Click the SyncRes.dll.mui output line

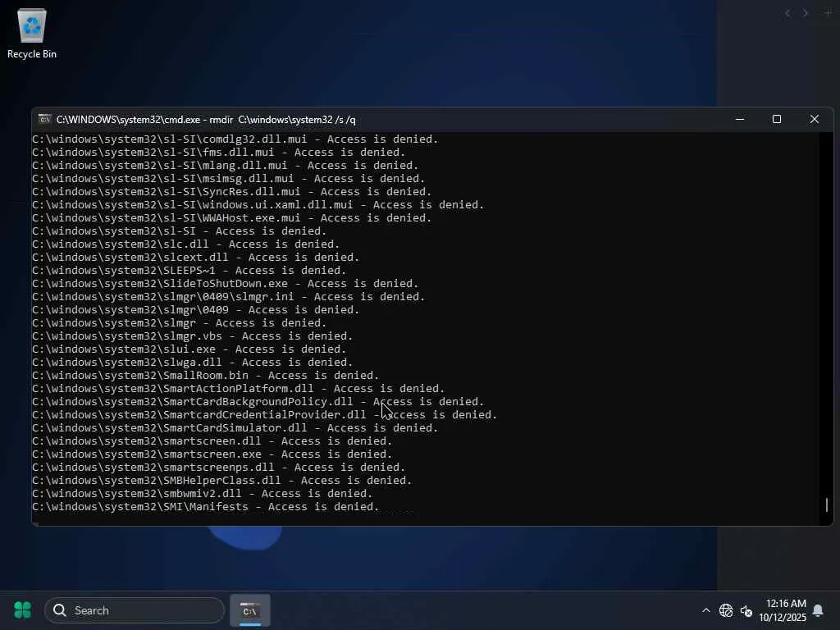click(x=231, y=192)
